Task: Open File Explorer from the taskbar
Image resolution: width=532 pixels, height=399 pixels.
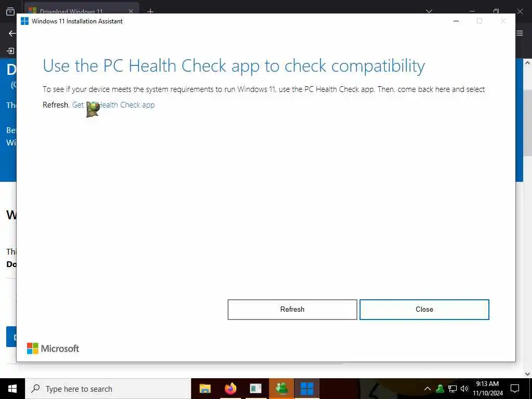Action: point(205,389)
